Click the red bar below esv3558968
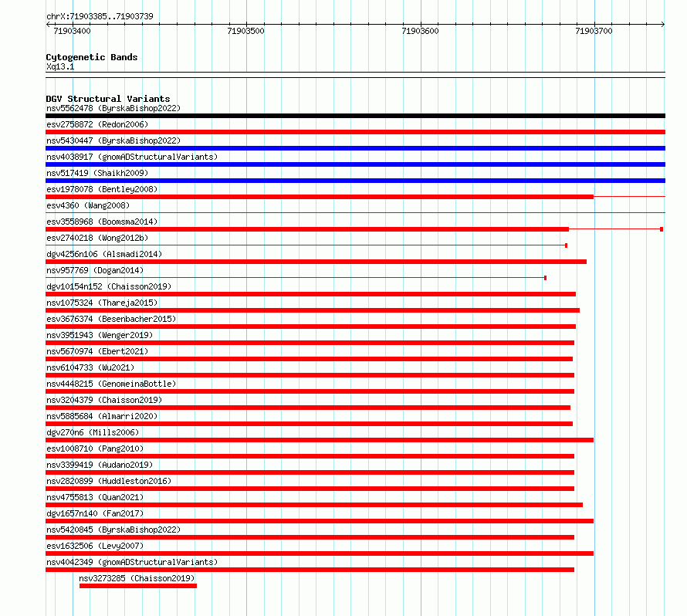The height and width of the screenshot is (616, 687). (x=307, y=229)
